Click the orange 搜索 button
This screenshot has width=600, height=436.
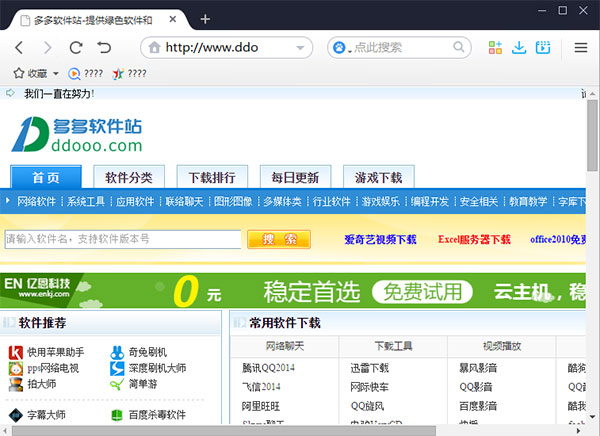(x=279, y=239)
